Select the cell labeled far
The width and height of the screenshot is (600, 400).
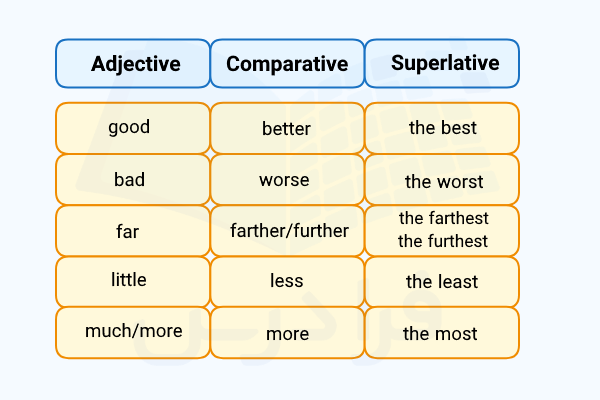(133, 231)
